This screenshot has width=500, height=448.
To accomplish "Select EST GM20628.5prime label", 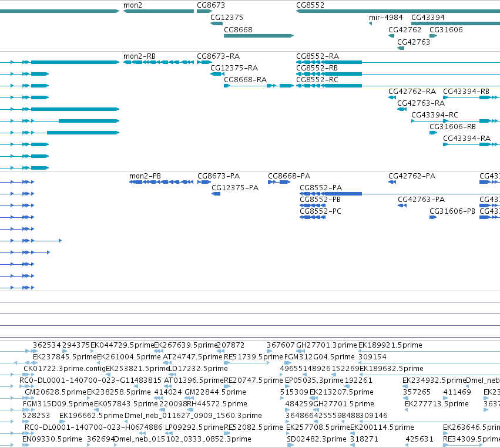I will coord(55,392).
